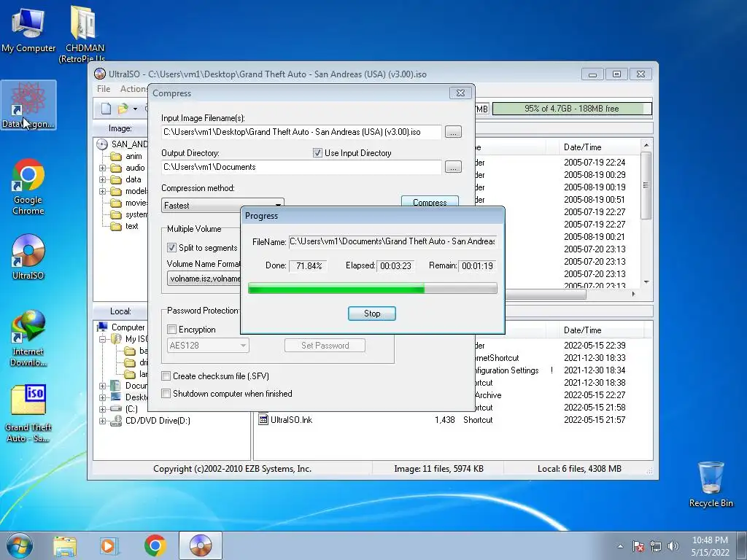Click the 95% of 4.7GB capacity bar

tap(572, 109)
